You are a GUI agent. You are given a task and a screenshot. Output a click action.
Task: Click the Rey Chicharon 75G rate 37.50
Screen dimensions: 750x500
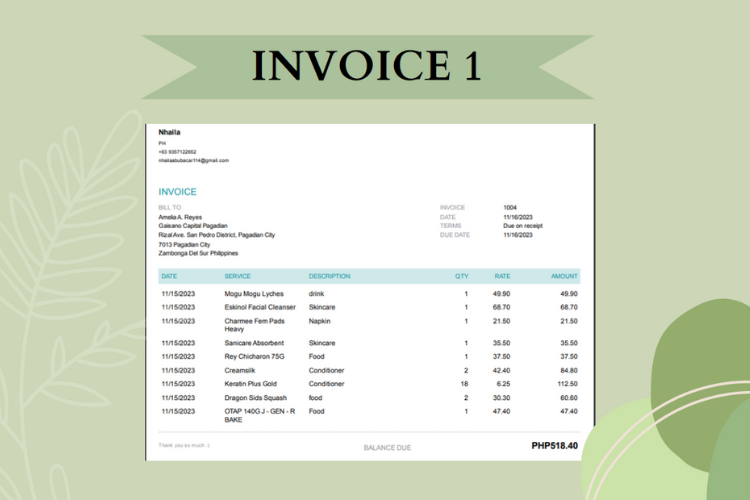point(501,357)
